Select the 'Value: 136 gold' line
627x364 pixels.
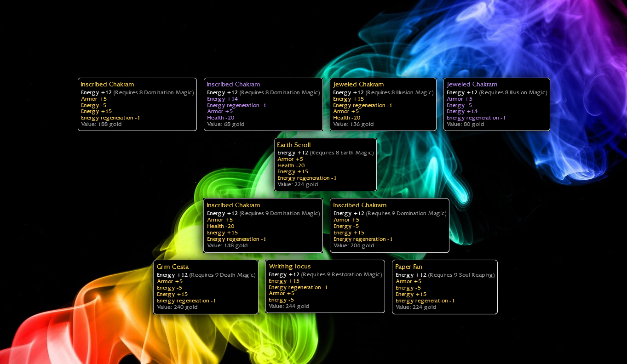353,124
